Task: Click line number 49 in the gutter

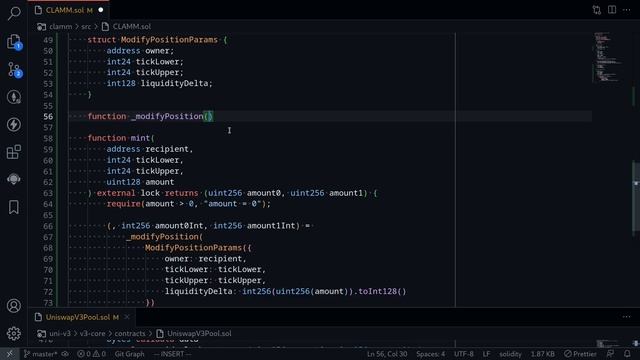Action: 48,40
